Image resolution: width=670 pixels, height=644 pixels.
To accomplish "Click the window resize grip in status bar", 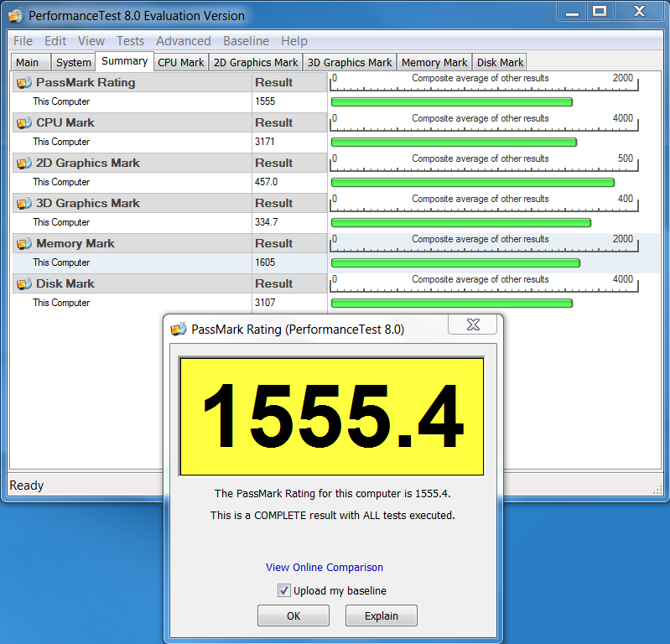I will click(657, 491).
